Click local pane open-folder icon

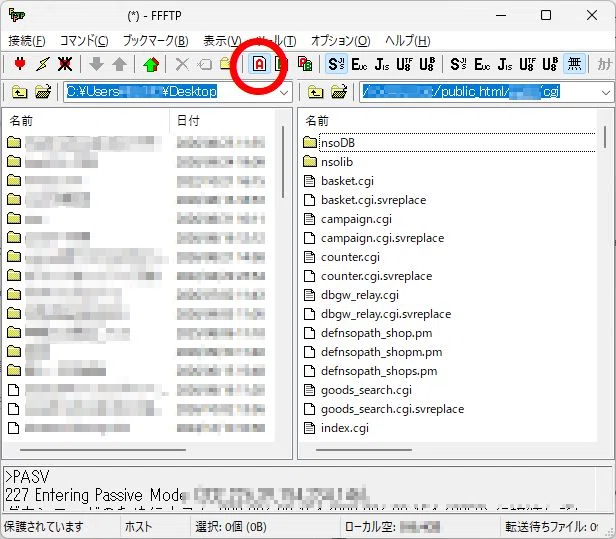click(x=43, y=92)
